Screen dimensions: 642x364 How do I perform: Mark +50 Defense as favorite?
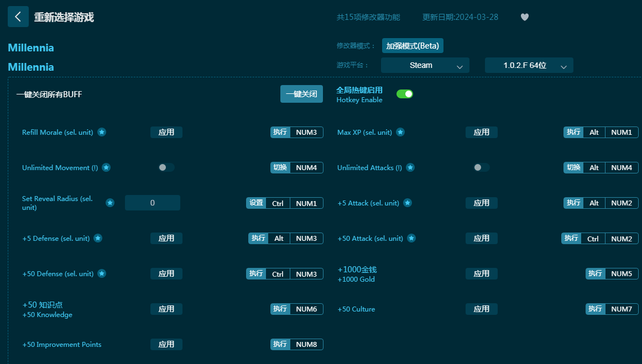click(x=102, y=273)
